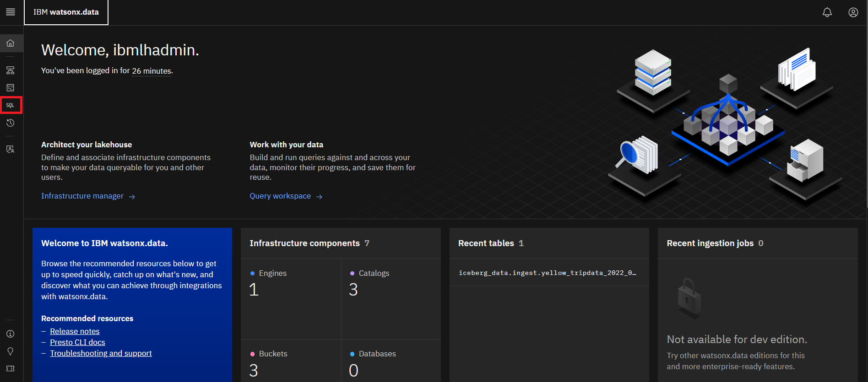Click the Databases count tile

(x=391, y=361)
